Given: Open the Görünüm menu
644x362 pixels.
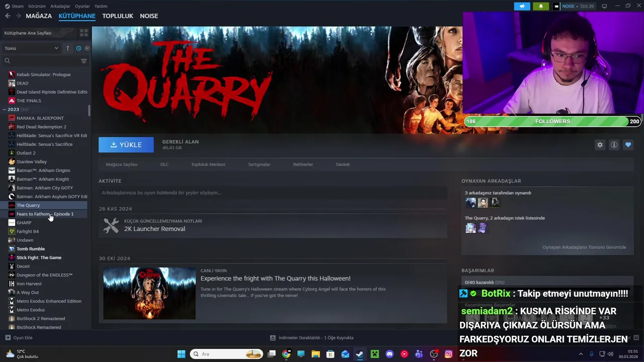Looking at the screenshot, I should click(x=37, y=6).
